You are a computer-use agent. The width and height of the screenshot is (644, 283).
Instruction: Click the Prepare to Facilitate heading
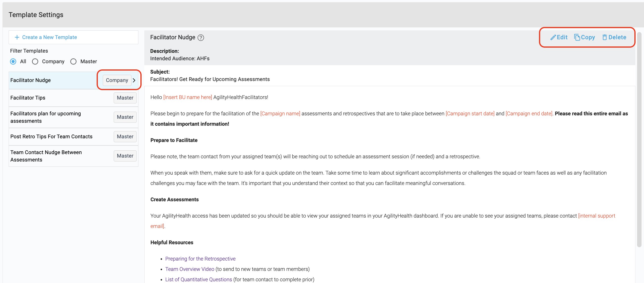[174, 140]
